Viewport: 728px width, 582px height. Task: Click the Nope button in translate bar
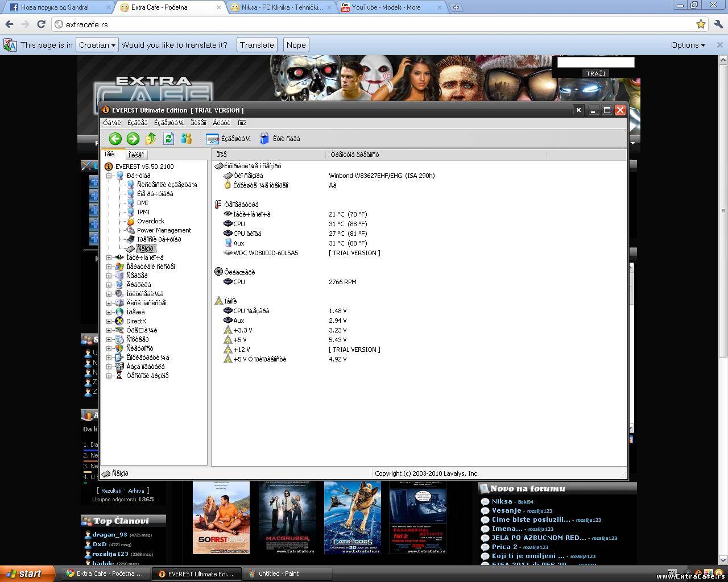point(296,45)
